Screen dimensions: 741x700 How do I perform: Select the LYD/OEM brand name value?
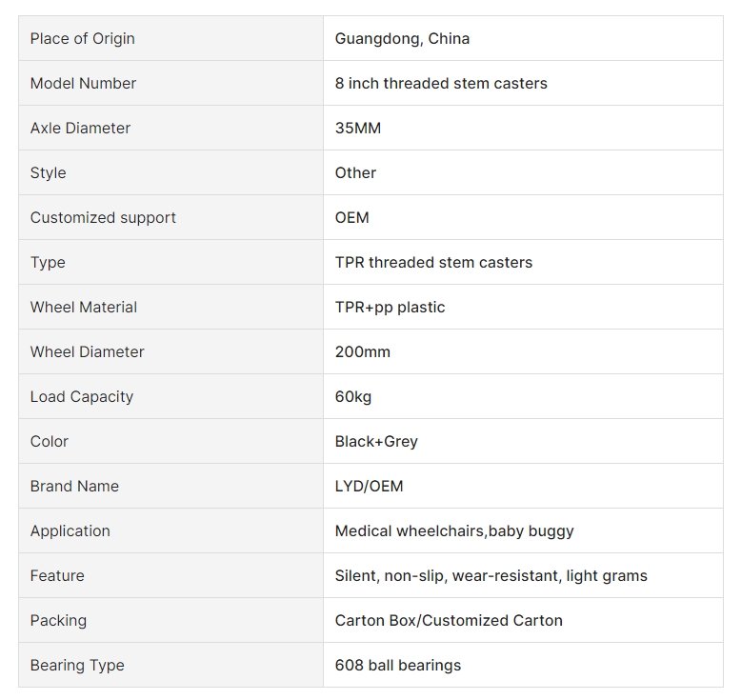370,486
